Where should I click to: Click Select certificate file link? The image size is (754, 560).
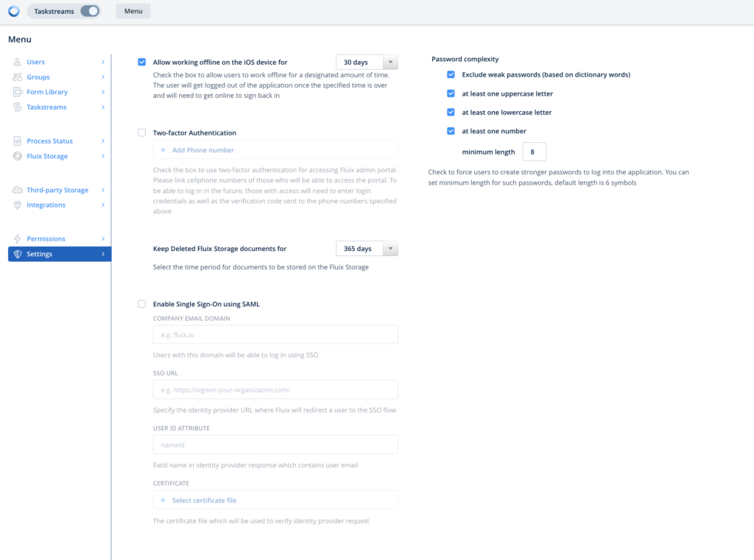pyautogui.click(x=204, y=500)
